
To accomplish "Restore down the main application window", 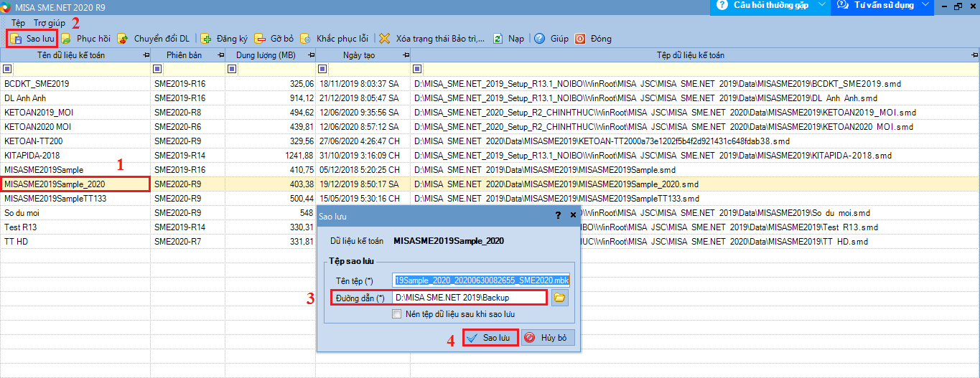I will 958,6.
